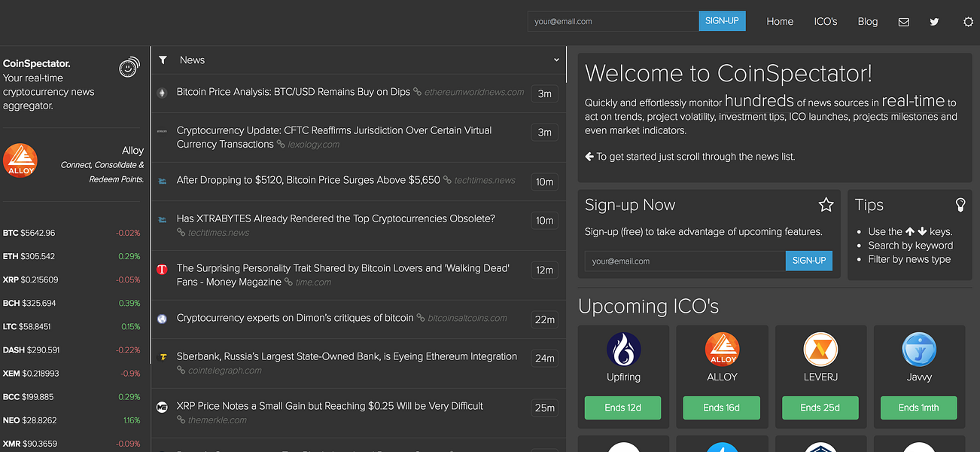Screen dimensions: 980x452
Task: Open 'After Dropping to $5120' article headline
Action: click(x=309, y=180)
